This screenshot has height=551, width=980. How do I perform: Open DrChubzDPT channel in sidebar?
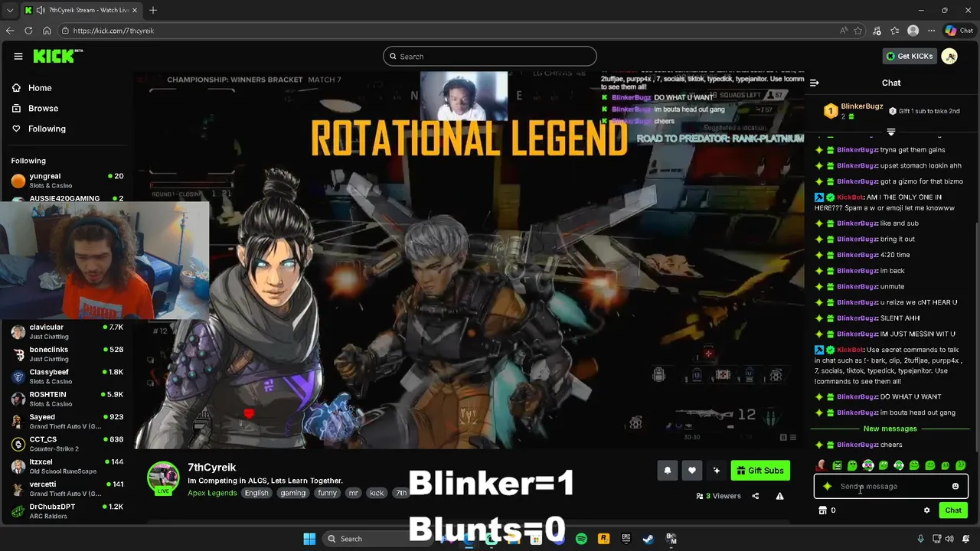coord(67,511)
